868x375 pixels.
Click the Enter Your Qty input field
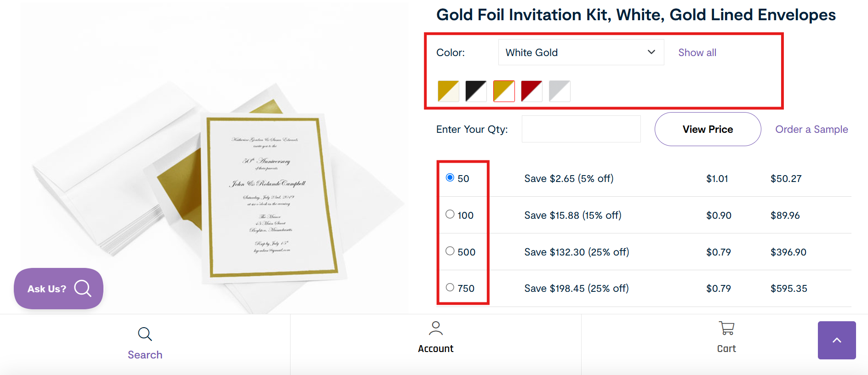(581, 129)
